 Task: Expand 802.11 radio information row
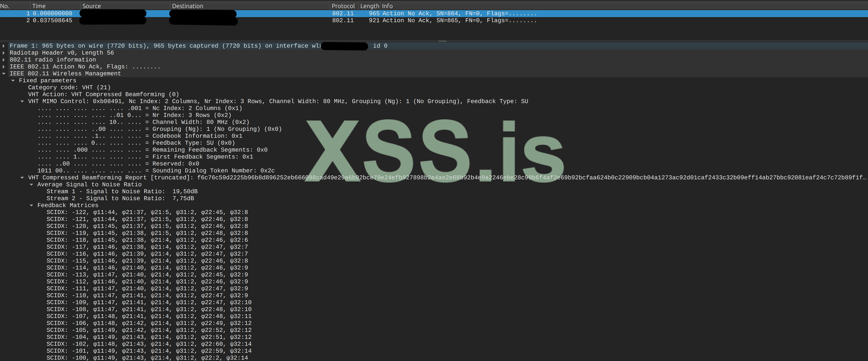[x=4, y=60]
